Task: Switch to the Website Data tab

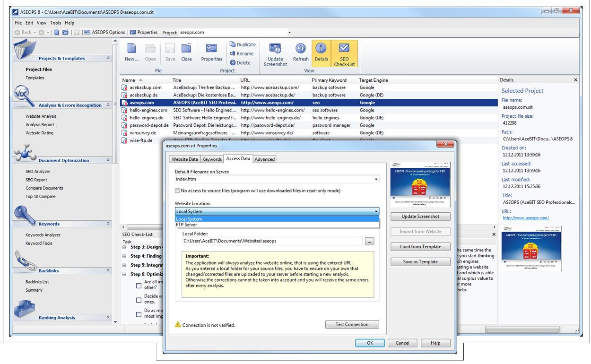Action: (185, 159)
